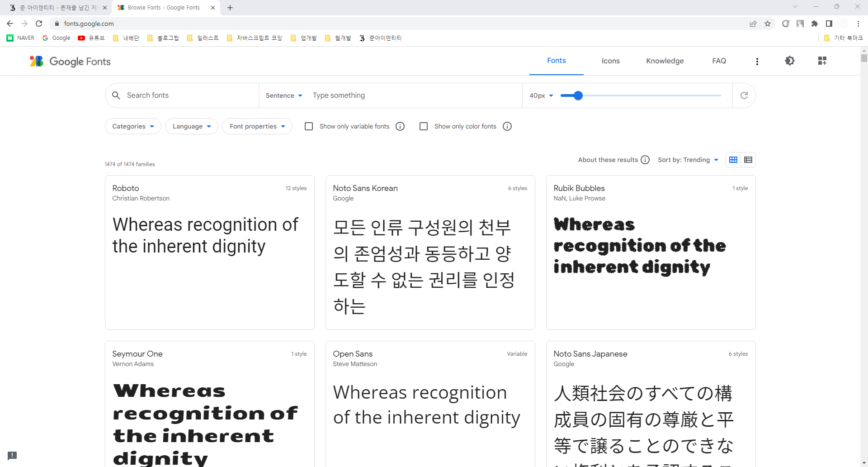The image size is (868, 467).
Task: Open the Google bookmark
Action: coord(56,38)
